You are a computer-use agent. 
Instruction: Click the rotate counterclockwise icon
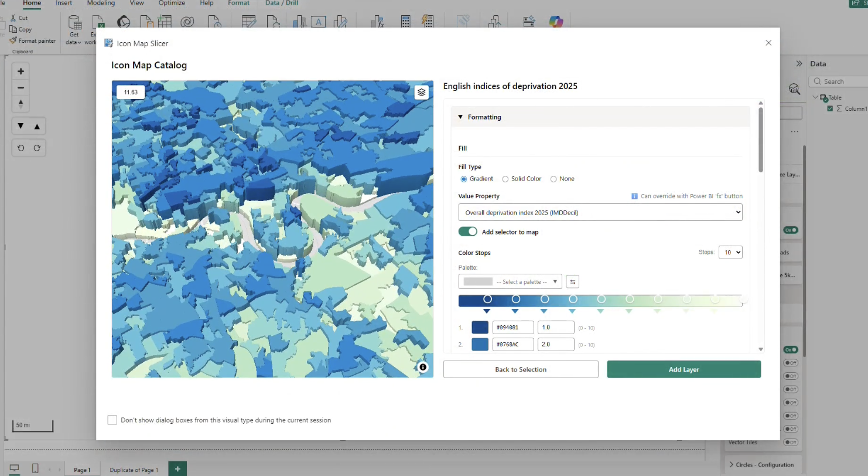coord(21,148)
